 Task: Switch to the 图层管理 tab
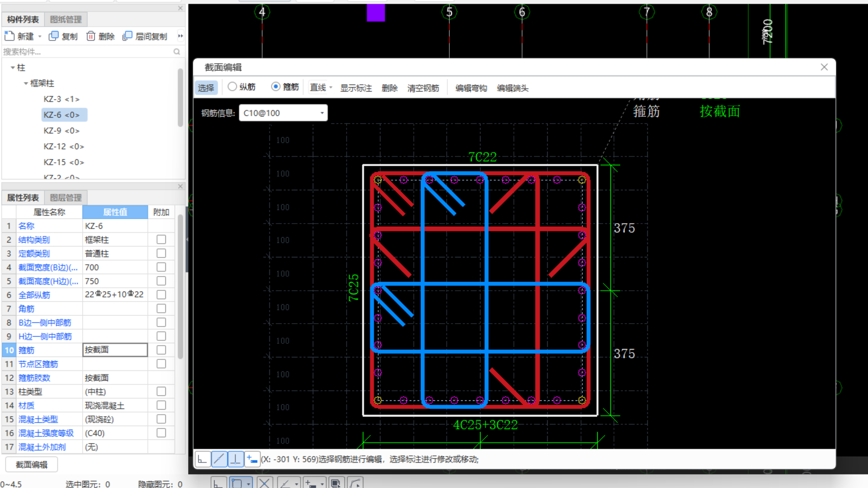coord(66,198)
